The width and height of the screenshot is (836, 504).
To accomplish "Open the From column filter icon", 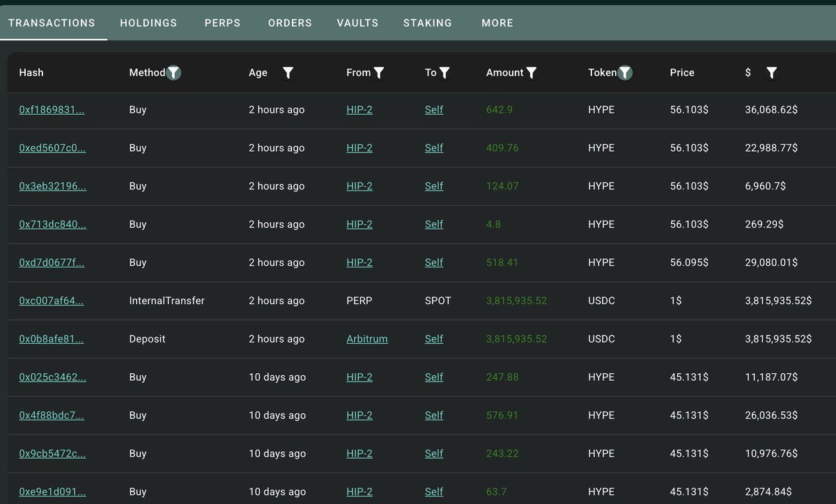I will pos(379,72).
